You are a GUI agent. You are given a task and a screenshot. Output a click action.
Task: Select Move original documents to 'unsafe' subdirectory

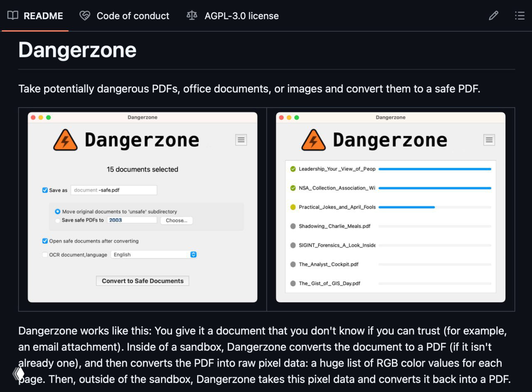[x=57, y=211]
